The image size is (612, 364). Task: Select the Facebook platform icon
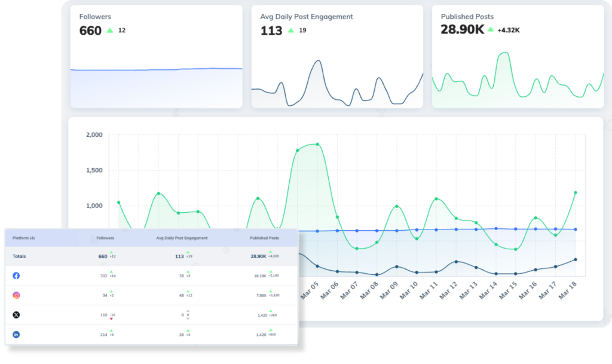click(x=16, y=275)
